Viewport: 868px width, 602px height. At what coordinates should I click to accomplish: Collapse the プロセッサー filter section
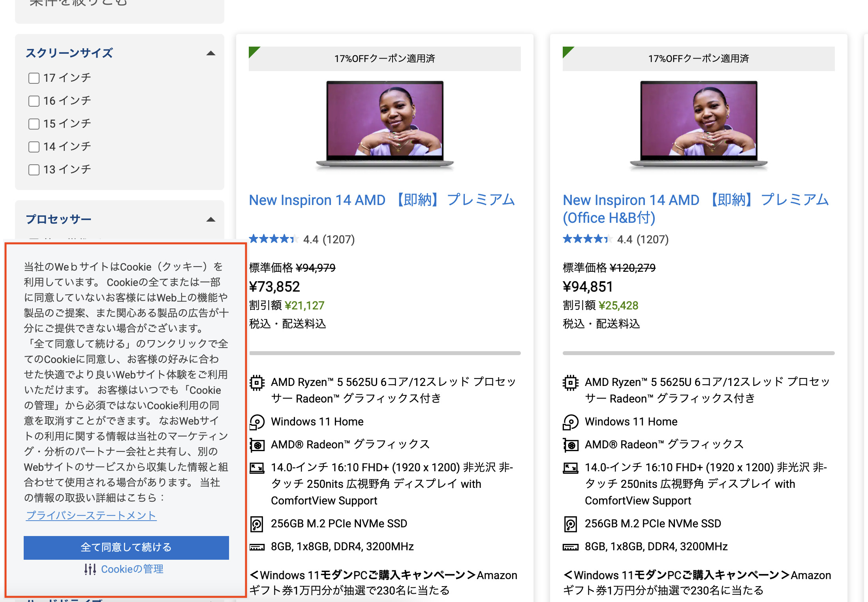click(x=211, y=220)
